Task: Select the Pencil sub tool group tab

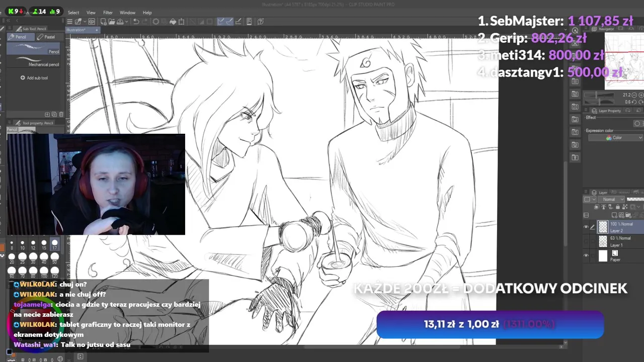Action: click(21, 37)
